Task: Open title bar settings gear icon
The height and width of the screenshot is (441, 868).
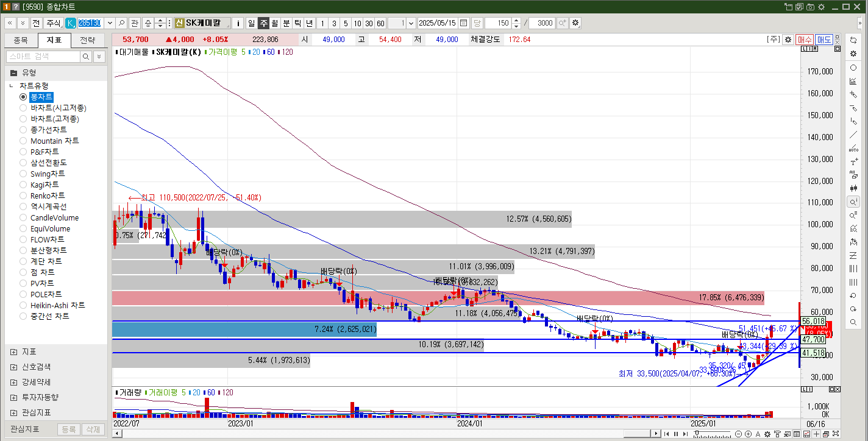Action: 821,7
